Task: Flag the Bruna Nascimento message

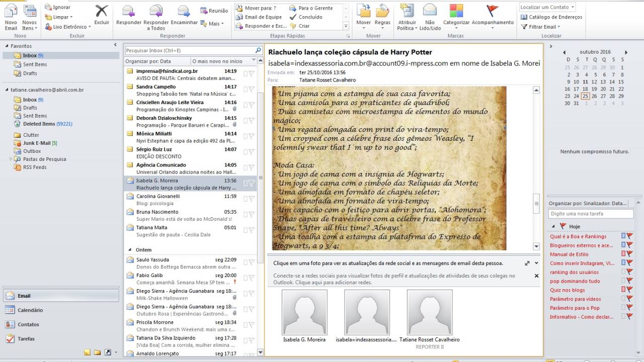Action: [251, 214]
